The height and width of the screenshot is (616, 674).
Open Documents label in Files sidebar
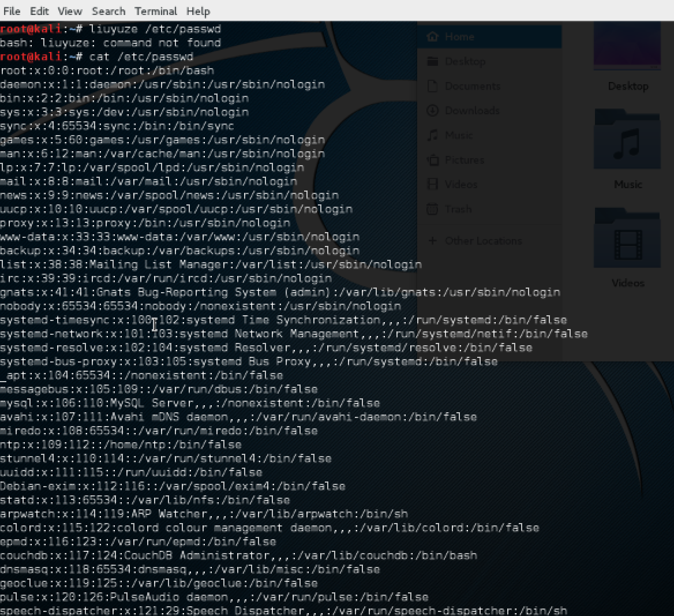(473, 86)
